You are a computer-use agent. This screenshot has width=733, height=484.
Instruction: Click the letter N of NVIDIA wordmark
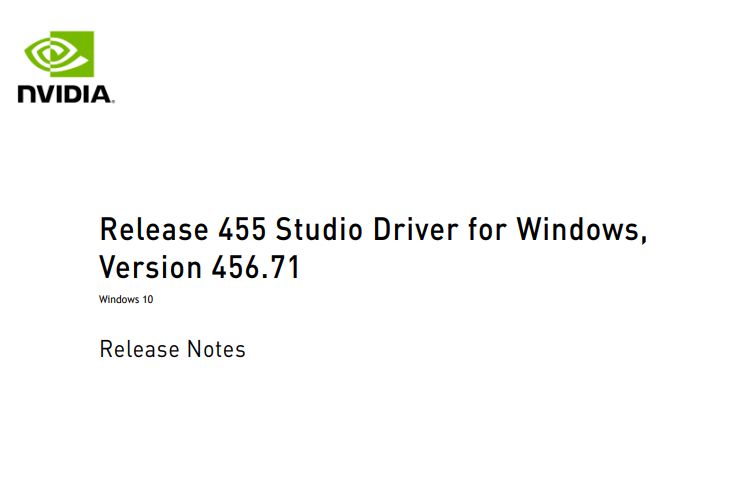(29, 94)
